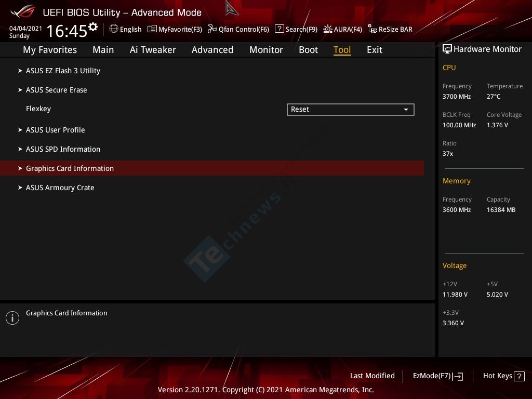The image size is (532, 399).
Task: Click the settings gear beside the clock
Action: [x=93, y=27]
